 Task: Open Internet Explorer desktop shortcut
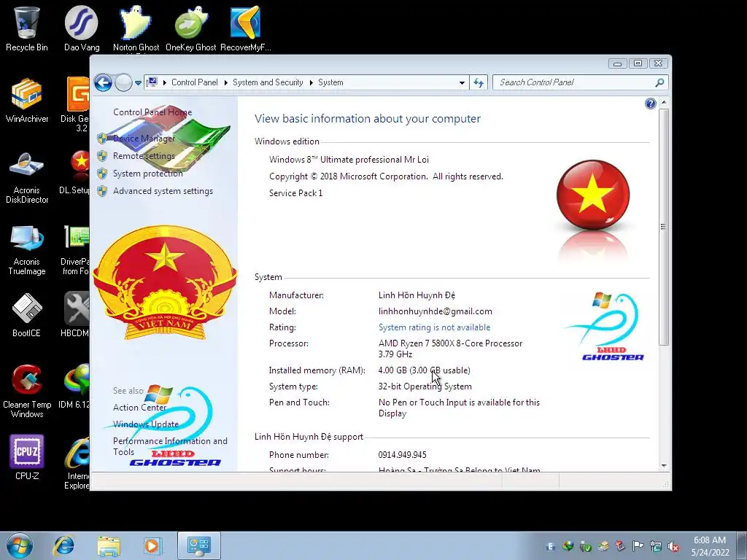click(76, 463)
